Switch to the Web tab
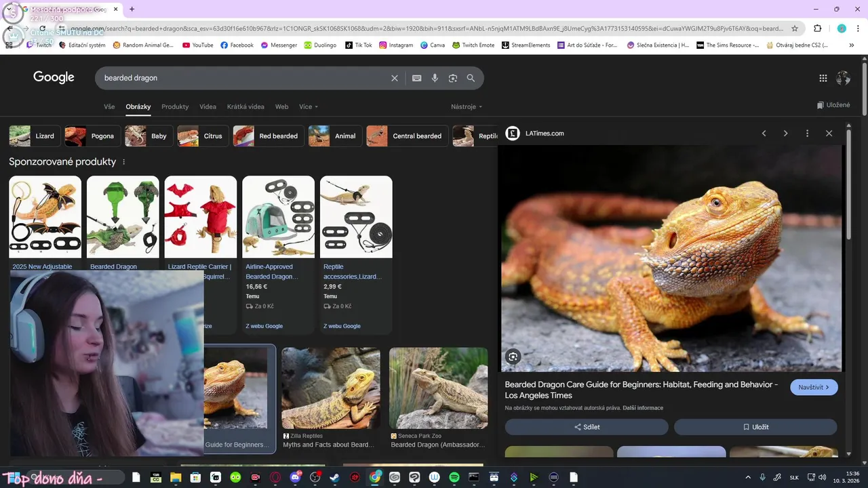Viewport: 868px width, 488px height. [281, 107]
